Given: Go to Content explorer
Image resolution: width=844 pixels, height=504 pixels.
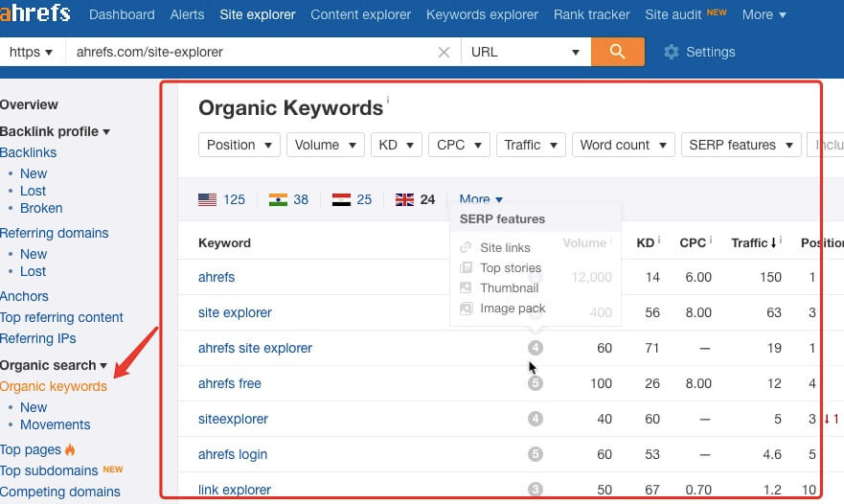Looking at the screenshot, I should [360, 14].
